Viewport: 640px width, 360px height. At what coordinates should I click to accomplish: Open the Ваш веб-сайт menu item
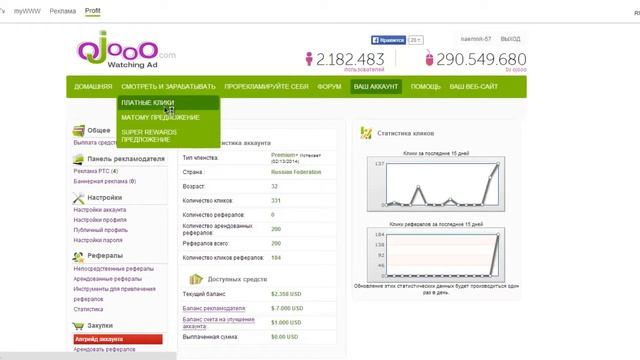[x=473, y=87]
